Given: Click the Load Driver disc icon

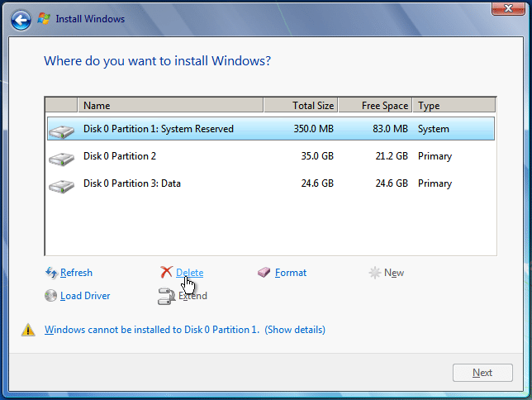Looking at the screenshot, I should click(50, 295).
